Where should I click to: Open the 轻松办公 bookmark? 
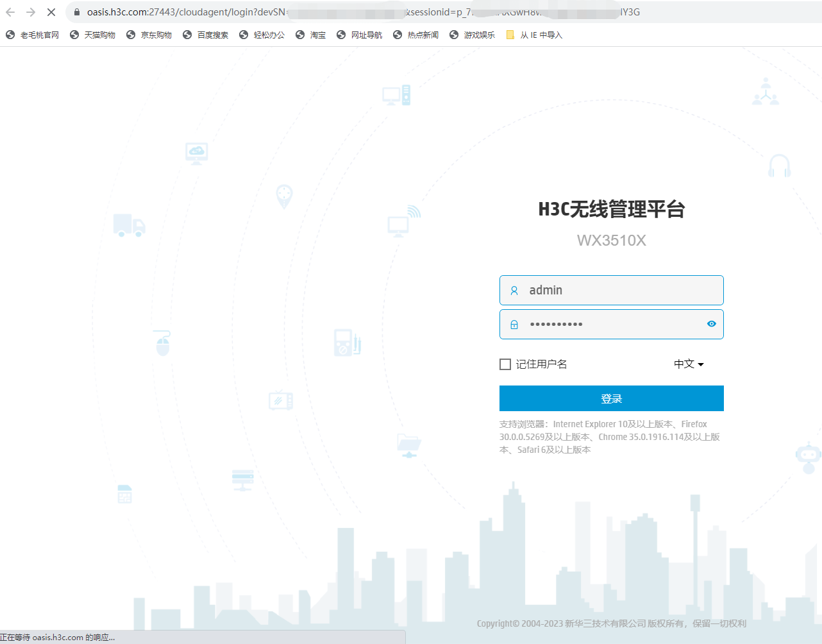tap(262, 35)
